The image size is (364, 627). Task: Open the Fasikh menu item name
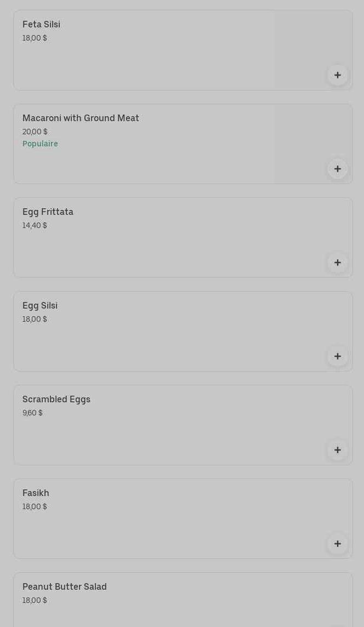[36, 493]
